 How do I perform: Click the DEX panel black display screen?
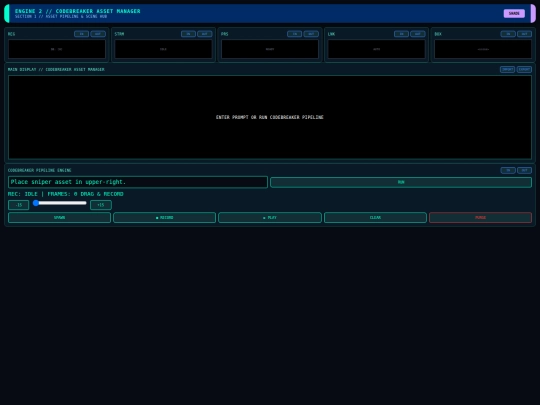[x=483, y=49]
